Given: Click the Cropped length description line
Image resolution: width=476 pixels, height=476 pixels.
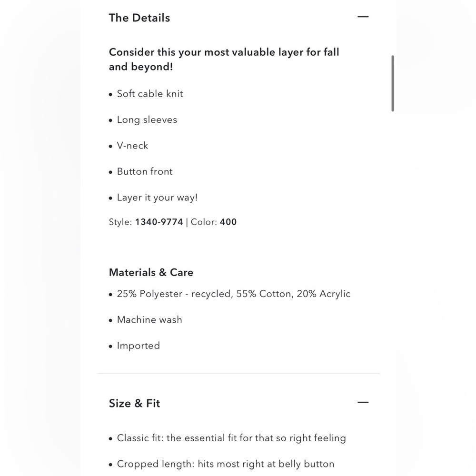Looking at the screenshot, I should coord(222,464).
